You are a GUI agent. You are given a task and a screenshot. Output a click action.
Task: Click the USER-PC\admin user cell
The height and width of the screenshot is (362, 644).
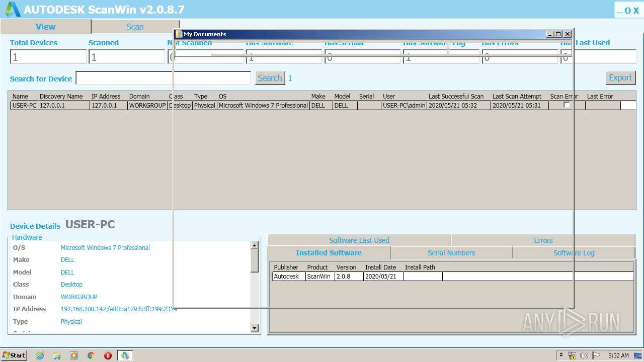pos(404,106)
